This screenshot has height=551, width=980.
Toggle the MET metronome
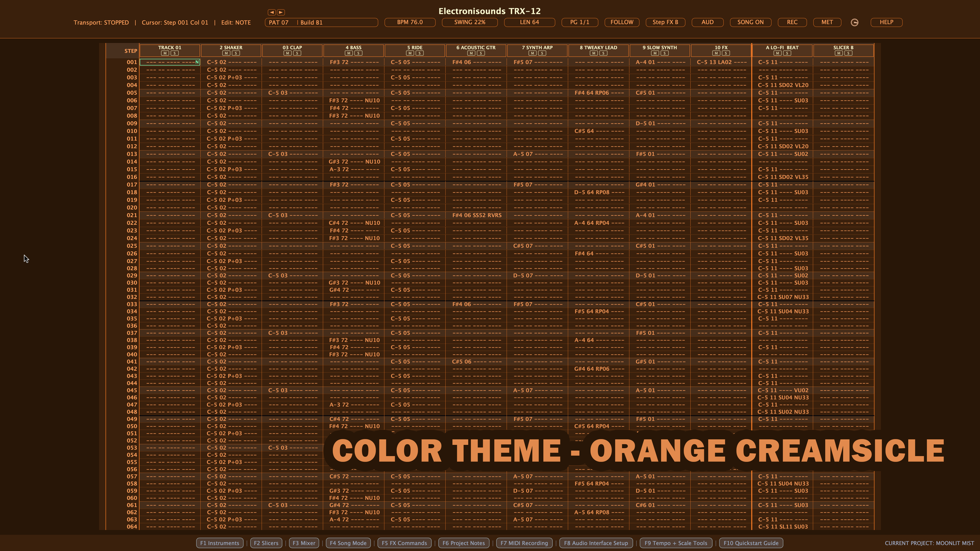pyautogui.click(x=827, y=22)
